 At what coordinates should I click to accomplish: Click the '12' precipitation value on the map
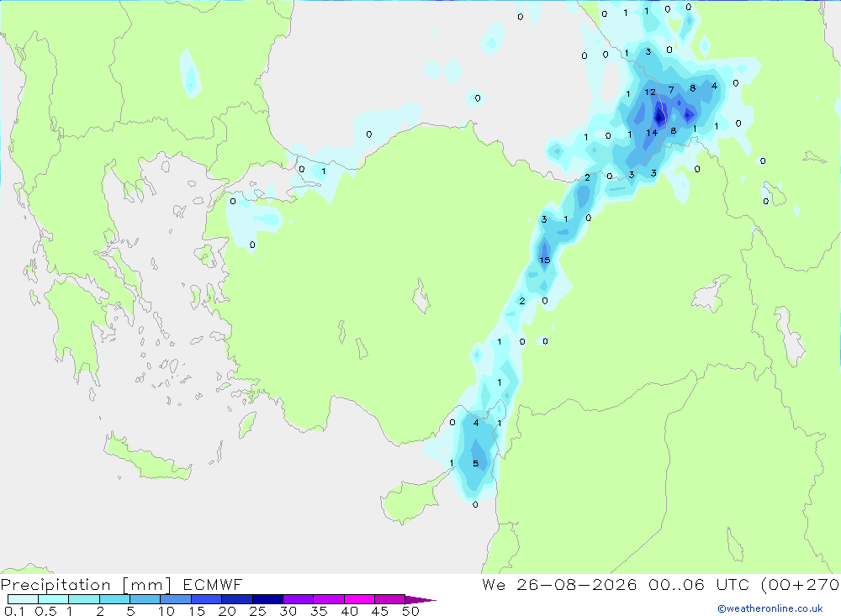pyautogui.click(x=650, y=92)
